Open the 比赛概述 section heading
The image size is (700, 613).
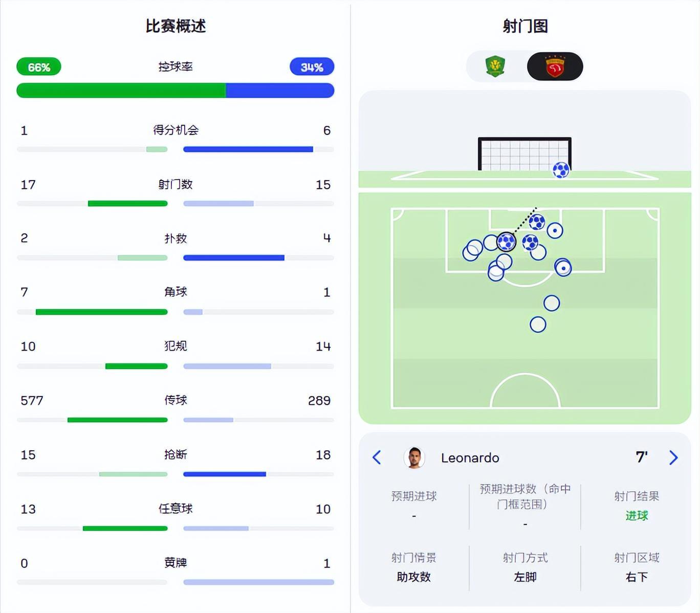176,26
